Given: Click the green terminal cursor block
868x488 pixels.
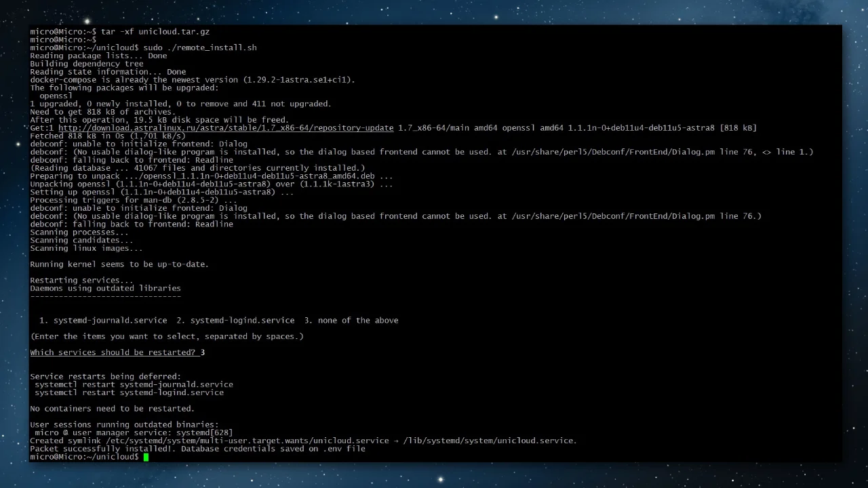Looking at the screenshot, I should tap(146, 457).
